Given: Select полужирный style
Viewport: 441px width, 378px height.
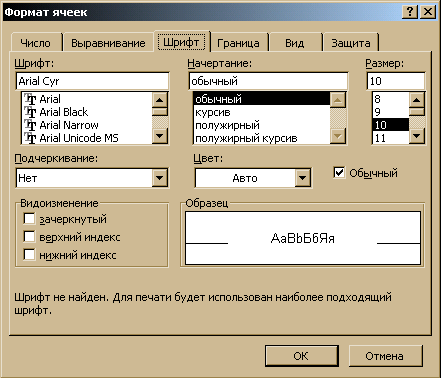Looking at the screenshot, I should click(x=262, y=125).
